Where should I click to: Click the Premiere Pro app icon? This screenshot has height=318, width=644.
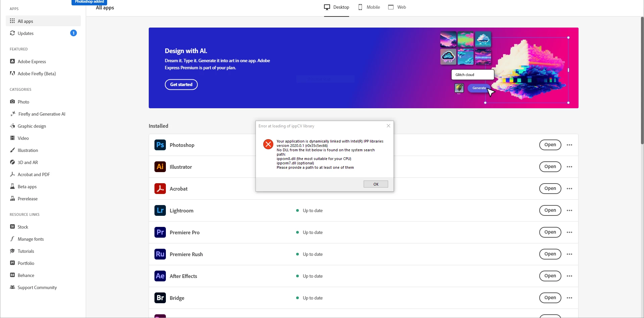pos(160,232)
